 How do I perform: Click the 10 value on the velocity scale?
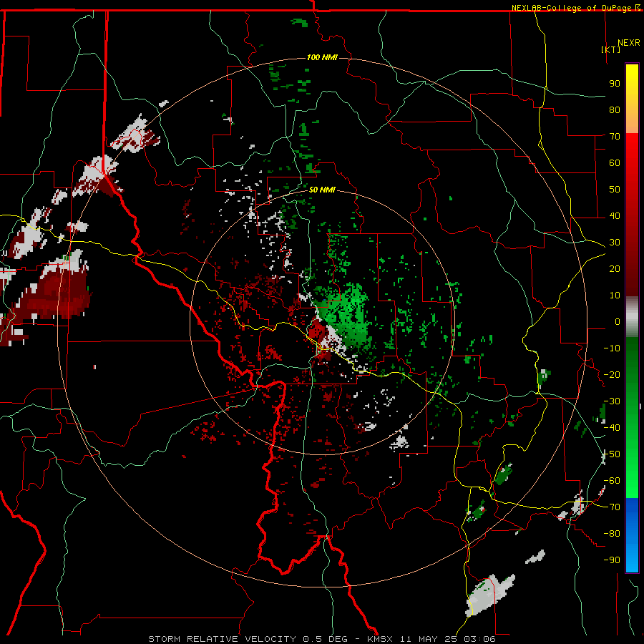(x=615, y=296)
